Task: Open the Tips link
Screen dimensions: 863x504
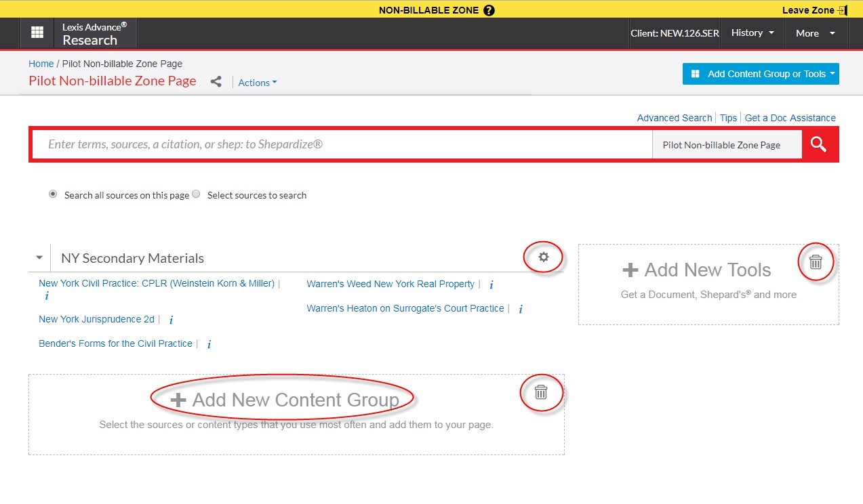Action: (728, 118)
